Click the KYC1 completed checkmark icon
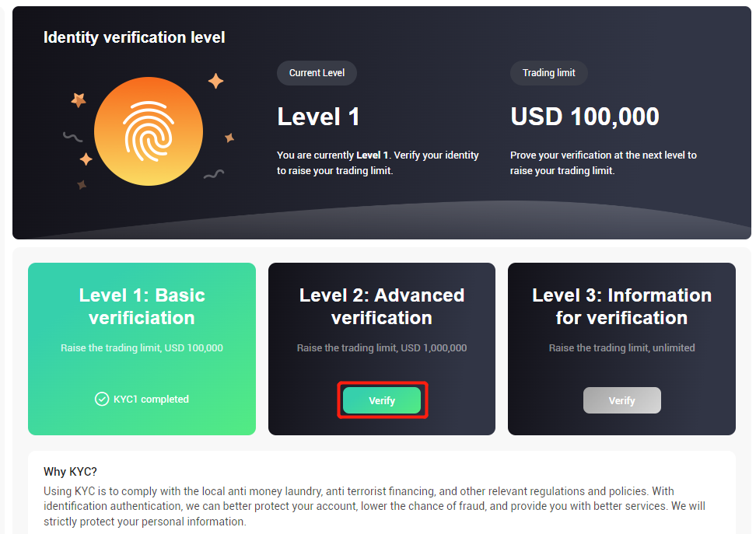 tap(102, 399)
